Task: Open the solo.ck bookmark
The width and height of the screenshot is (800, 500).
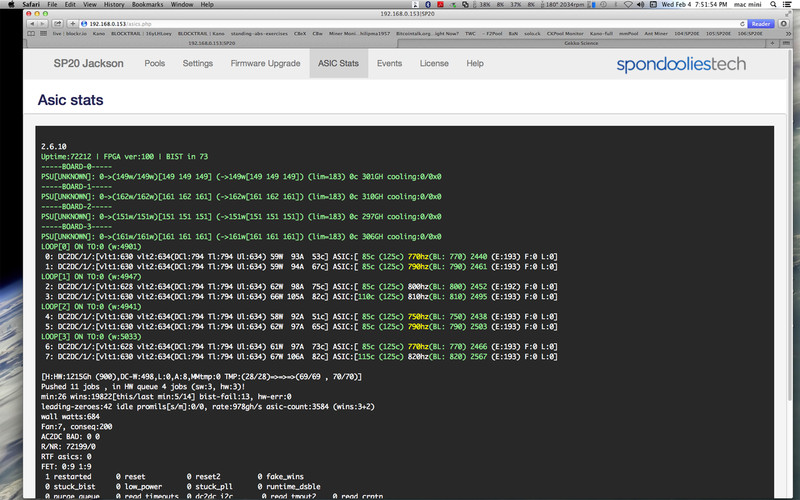Action: (532, 34)
